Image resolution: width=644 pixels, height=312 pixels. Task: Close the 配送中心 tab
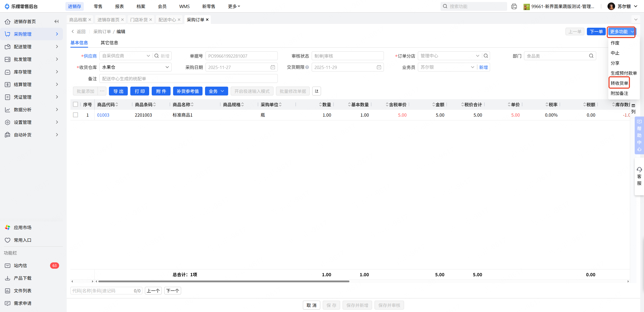point(179,20)
